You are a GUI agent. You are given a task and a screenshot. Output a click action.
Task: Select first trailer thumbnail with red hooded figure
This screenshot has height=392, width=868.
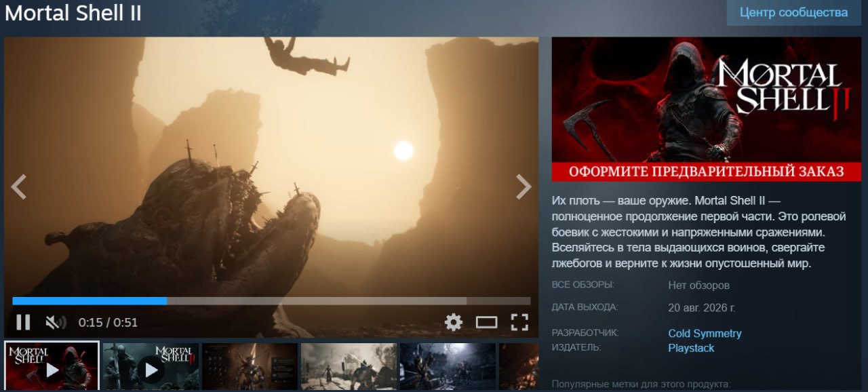[x=52, y=366]
